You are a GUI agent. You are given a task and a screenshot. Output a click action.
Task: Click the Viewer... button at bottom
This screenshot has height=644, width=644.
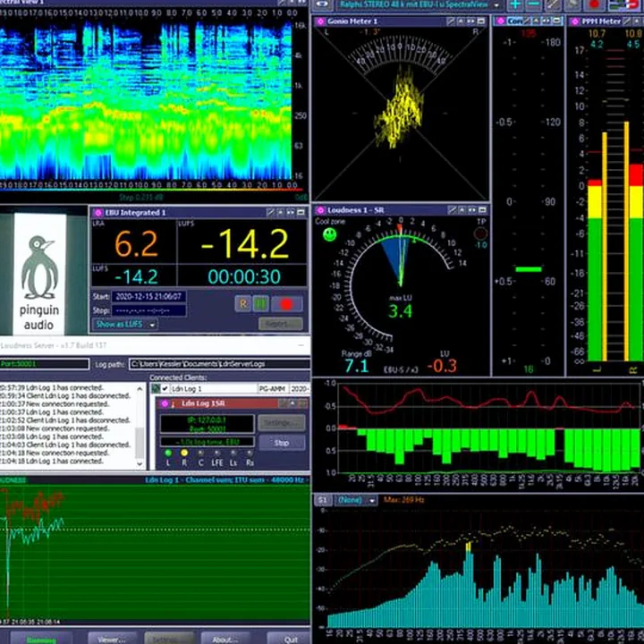click(112, 639)
